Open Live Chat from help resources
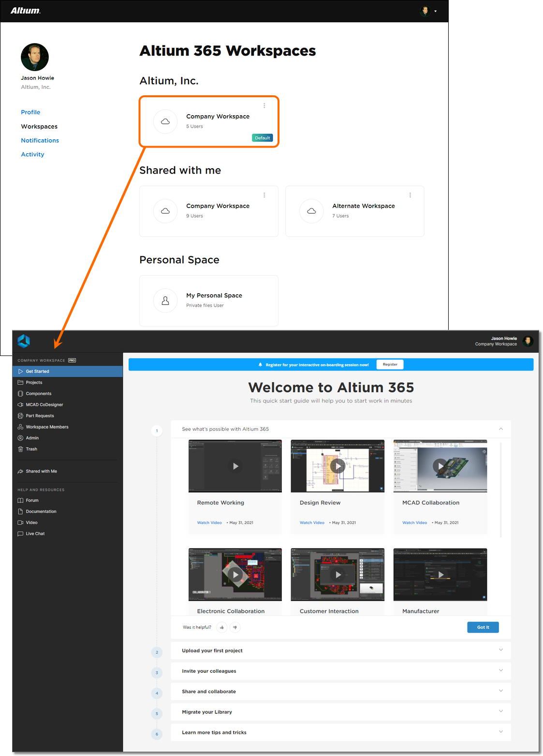 click(35, 534)
